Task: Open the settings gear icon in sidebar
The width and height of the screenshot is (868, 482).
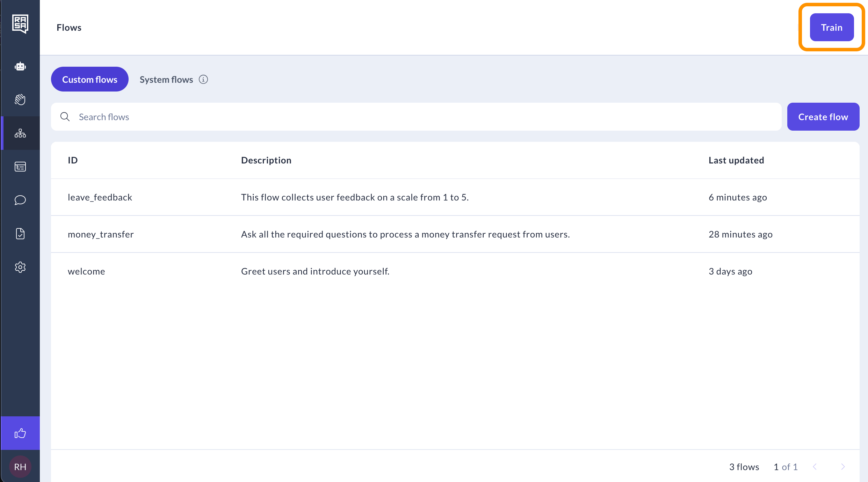Action: 20,267
